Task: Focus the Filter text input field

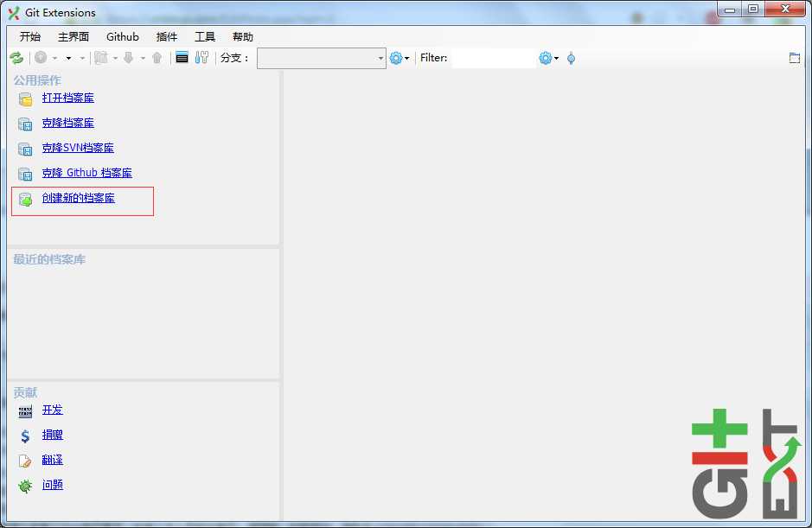Action: click(494, 58)
